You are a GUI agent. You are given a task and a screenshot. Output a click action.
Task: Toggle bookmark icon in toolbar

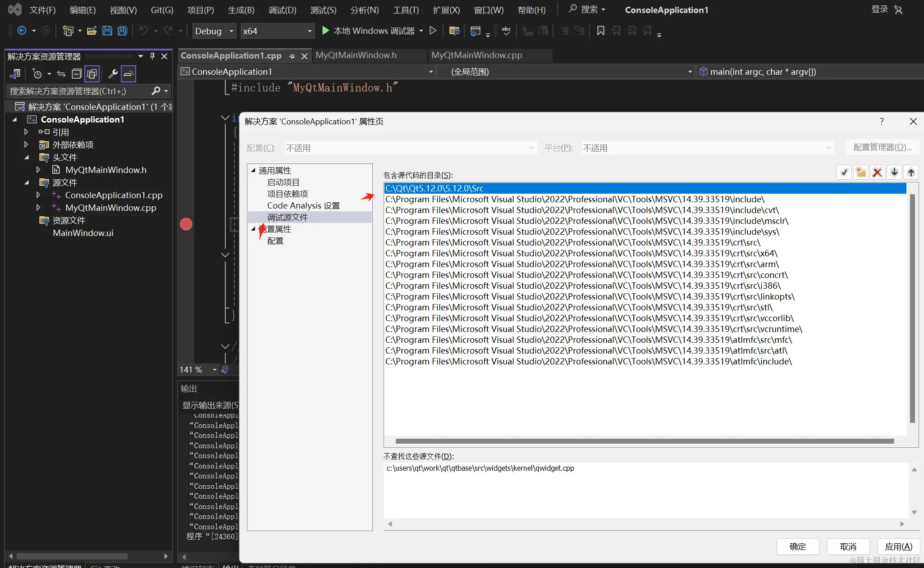[x=601, y=31]
